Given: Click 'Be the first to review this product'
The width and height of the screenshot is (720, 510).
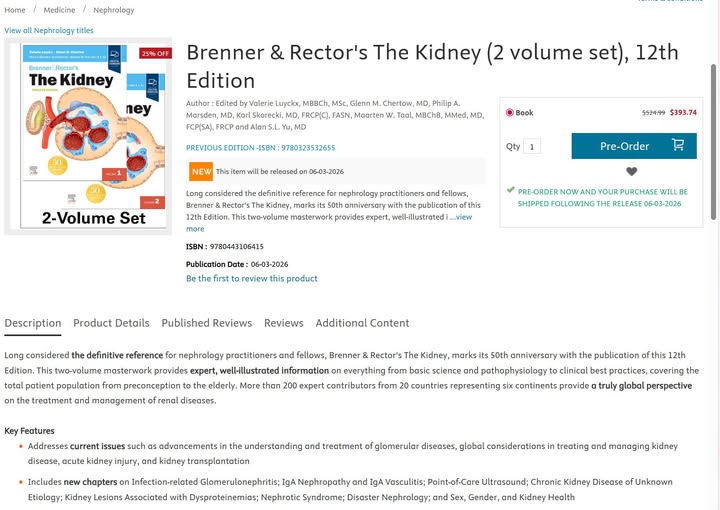Looking at the screenshot, I should click(251, 279).
